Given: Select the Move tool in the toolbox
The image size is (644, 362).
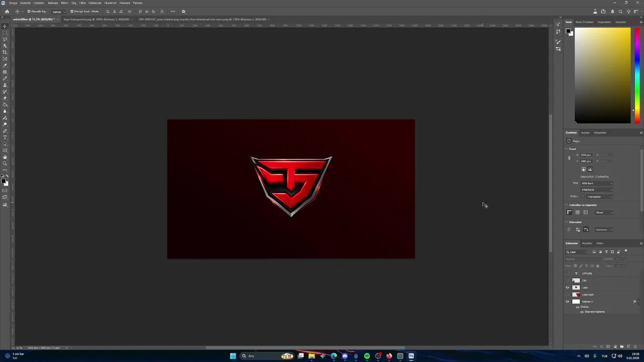Looking at the screenshot, I should click(x=5, y=26).
